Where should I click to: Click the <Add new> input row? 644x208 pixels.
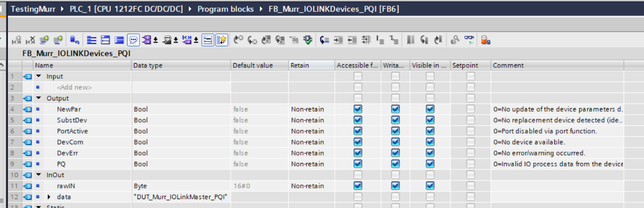(x=74, y=87)
